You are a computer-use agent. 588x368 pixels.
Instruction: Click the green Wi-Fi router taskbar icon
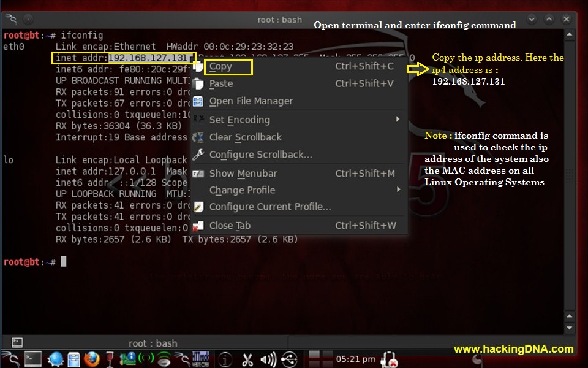[x=164, y=359]
